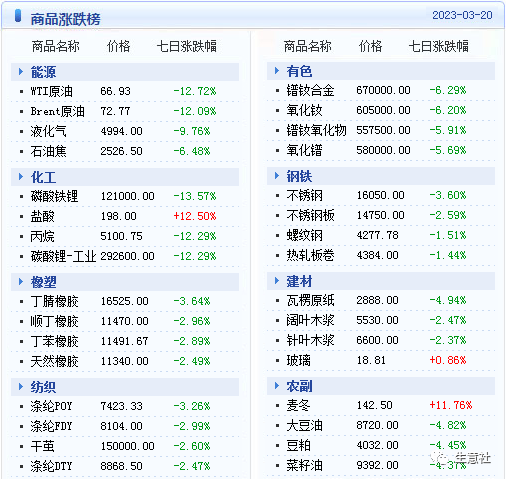
Task: Select 顺丁橡胶 commodity name
Action: point(54,321)
